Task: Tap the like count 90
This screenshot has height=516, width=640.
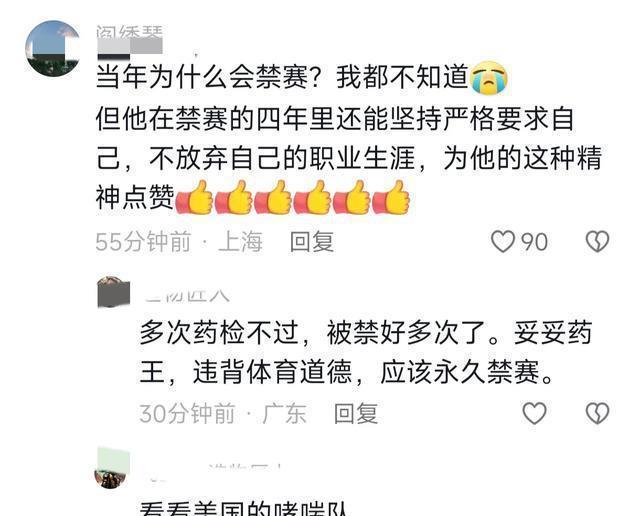Action: (x=535, y=242)
